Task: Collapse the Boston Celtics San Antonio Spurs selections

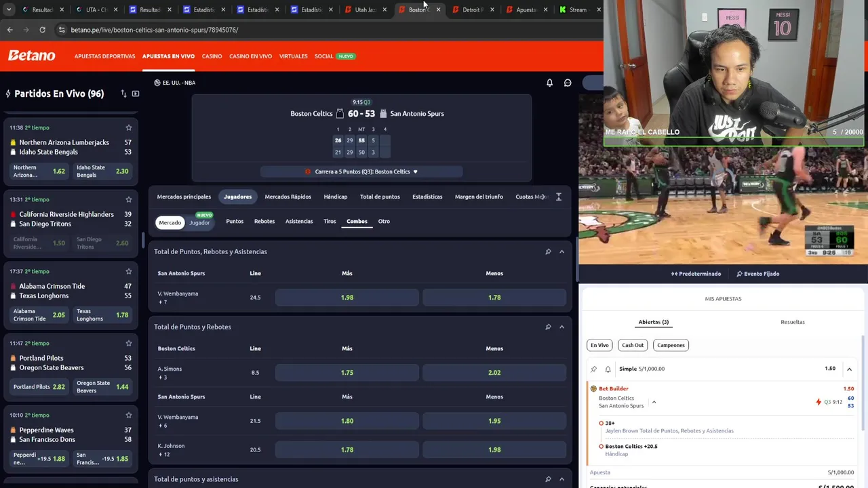Action: pyautogui.click(x=654, y=402)
